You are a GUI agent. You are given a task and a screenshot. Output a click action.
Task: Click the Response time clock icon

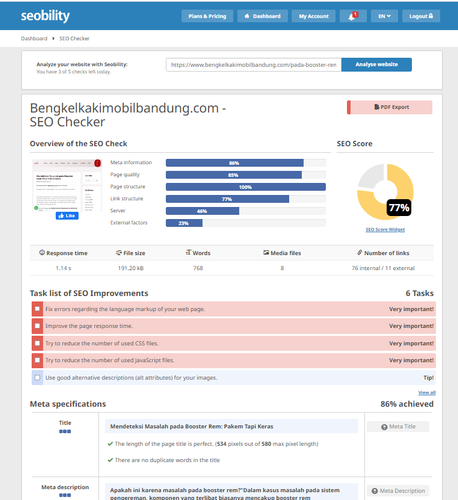click(x=42, y=253)
